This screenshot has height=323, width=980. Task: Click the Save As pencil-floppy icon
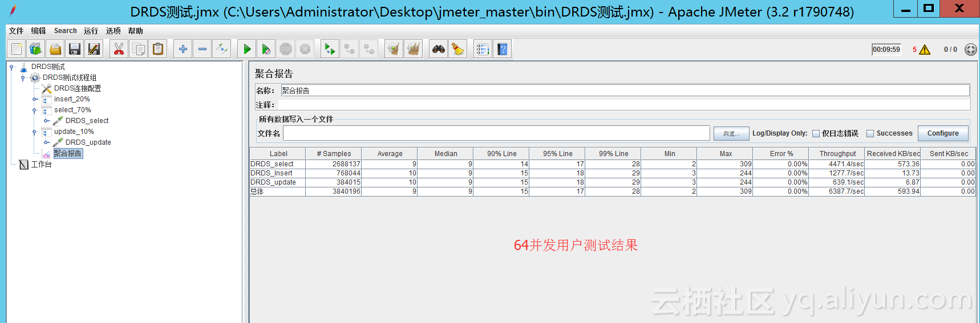click(x=94, y=49)
